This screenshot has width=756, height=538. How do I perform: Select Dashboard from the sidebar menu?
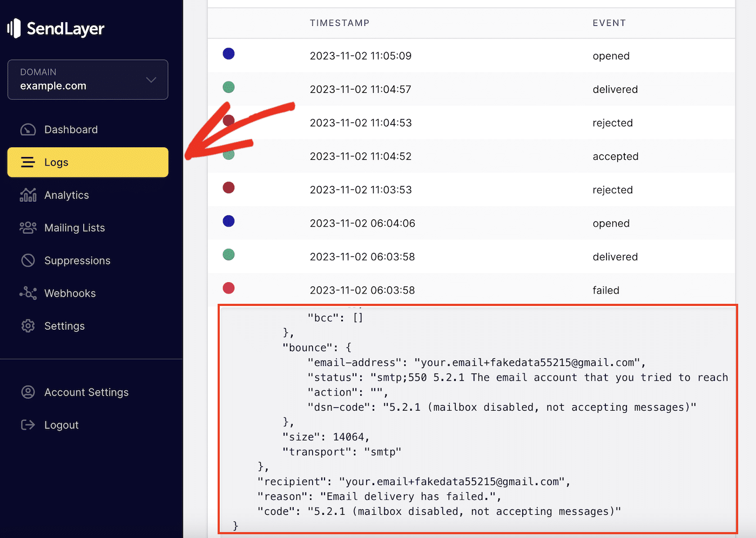[x=71, y=130]
